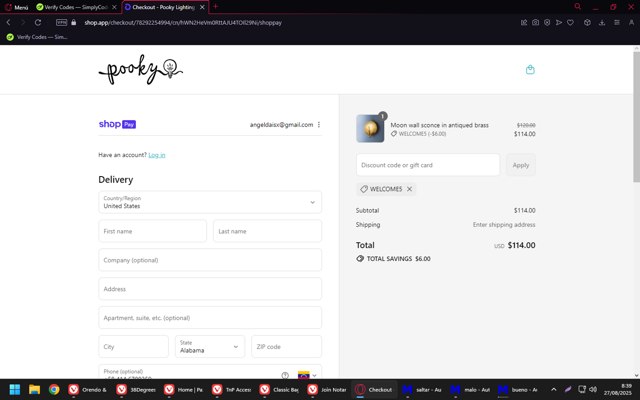The width and height of the screenshot is (640, 400).
Task: Open Easy Setup lines icon
Action: 616,22
